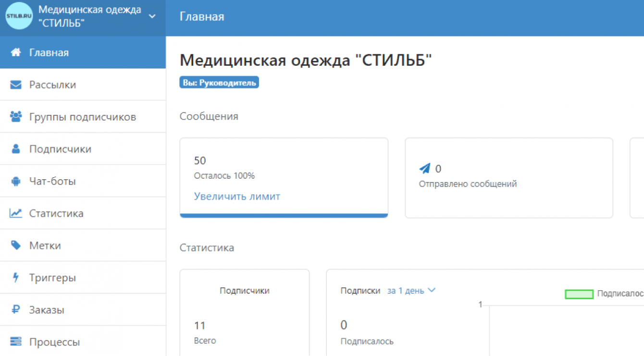Click the people icon beside Группы подписчиков
The image size is (644, 356).
[x=16, y=117]
